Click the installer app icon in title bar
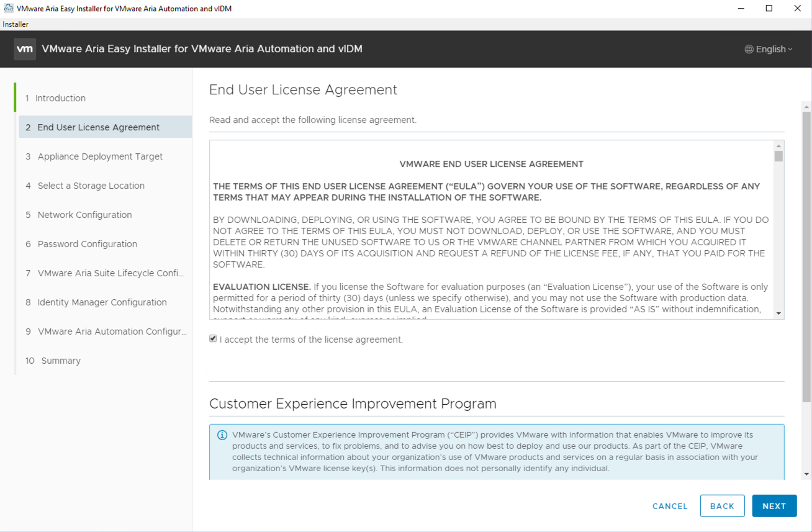Viewport: 812px width, 532px height. click(9, 9)
